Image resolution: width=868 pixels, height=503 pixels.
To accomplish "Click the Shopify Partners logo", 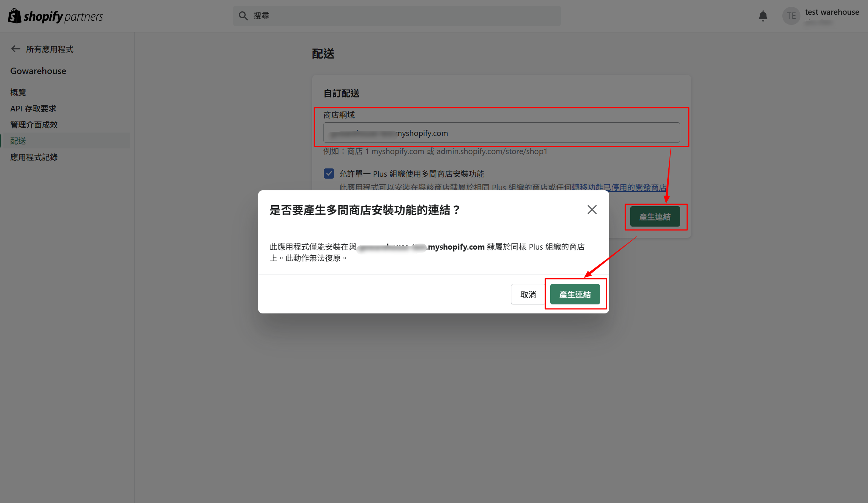I will pyautogui.click(x=55, y=16).
